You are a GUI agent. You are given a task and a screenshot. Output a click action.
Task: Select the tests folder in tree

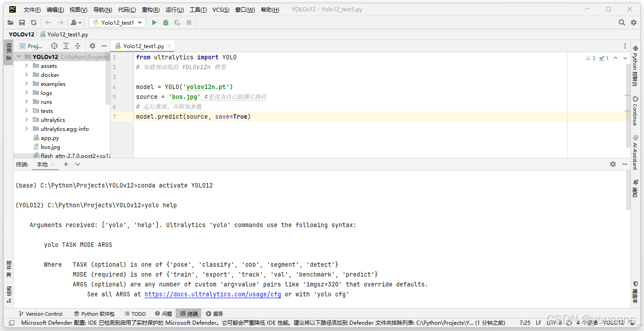click(47, 111)
